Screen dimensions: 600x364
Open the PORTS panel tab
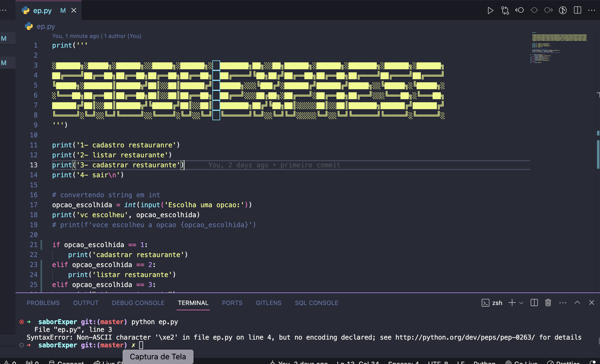[x=232, y=303]
